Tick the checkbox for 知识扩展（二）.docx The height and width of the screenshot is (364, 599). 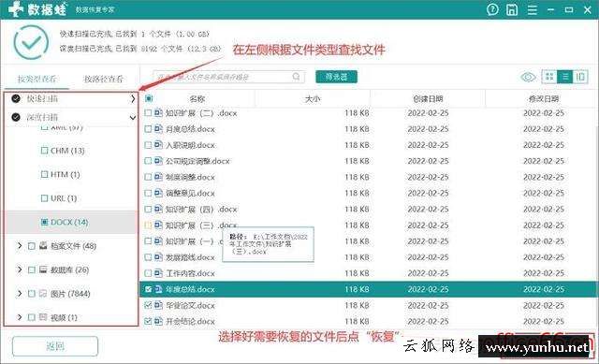[x=148, y=113]
